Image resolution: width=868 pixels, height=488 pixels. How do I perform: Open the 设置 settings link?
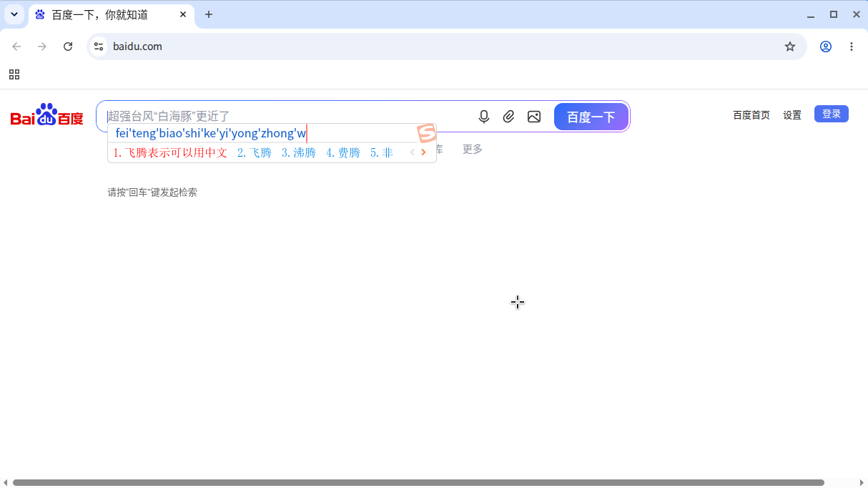pos(792,115)
